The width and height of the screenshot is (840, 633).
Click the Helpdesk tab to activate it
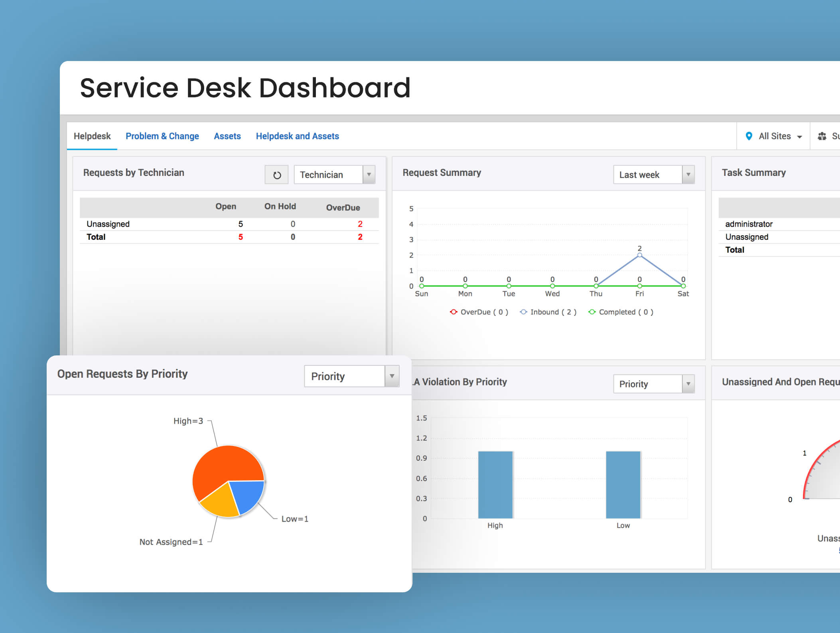pos(92,136)
